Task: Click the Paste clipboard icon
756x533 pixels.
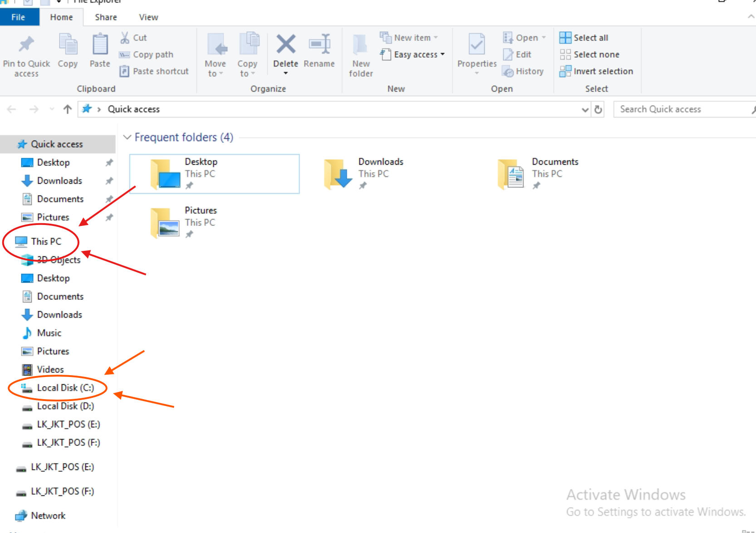Action: coord(100,44)
